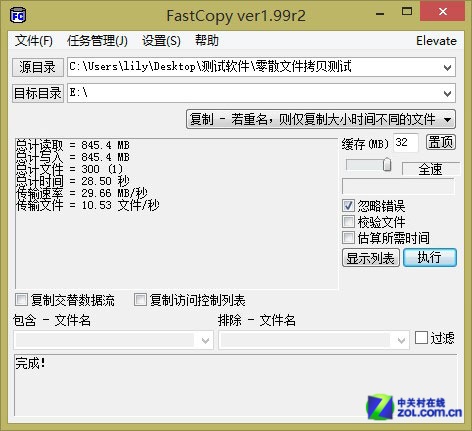Click the 传输速率 = 29.66 MB/秒 line

point(82,193)
